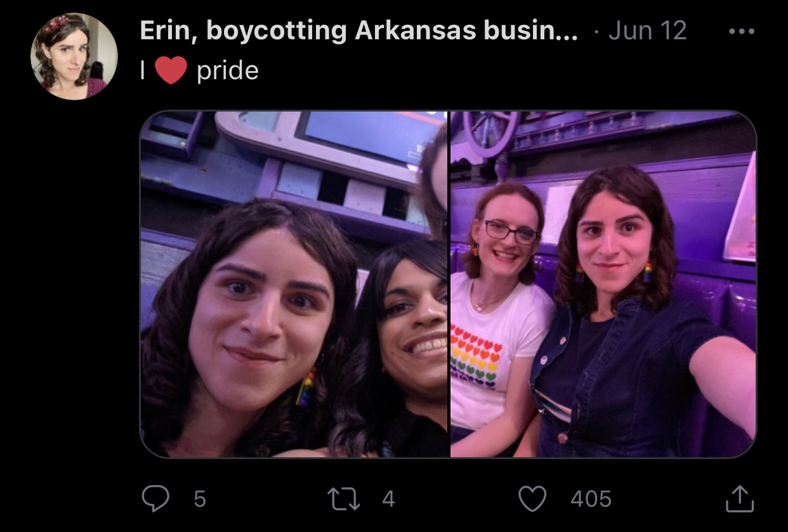Viewport: 788px width, 532px height.
Task: Open the Jun 12 timestamp link
Action: 647,30
